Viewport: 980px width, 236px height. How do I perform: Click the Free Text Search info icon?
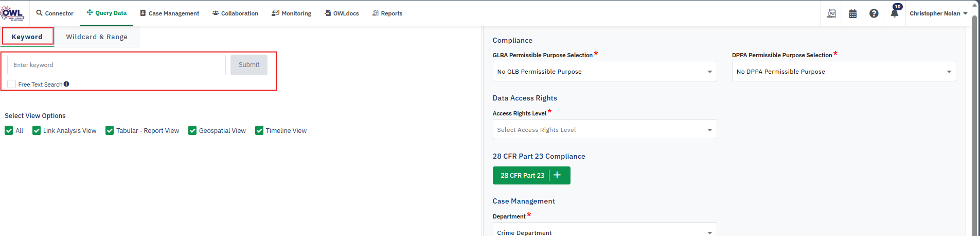[66, 84]
